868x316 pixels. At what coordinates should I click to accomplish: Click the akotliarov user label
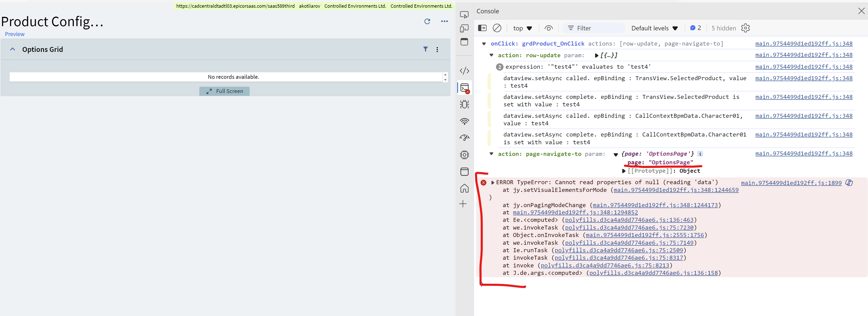[x=309, y=6]
